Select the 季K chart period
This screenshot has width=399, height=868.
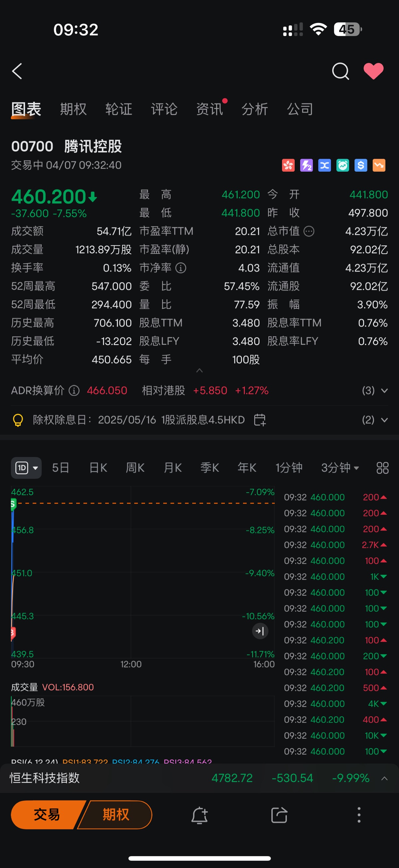[x=210, y=468]
